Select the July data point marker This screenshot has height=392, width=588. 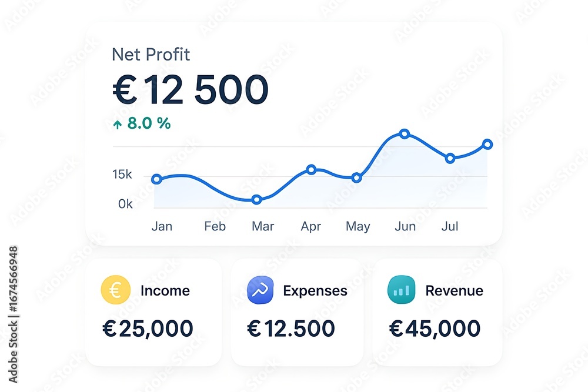[450, 158]
